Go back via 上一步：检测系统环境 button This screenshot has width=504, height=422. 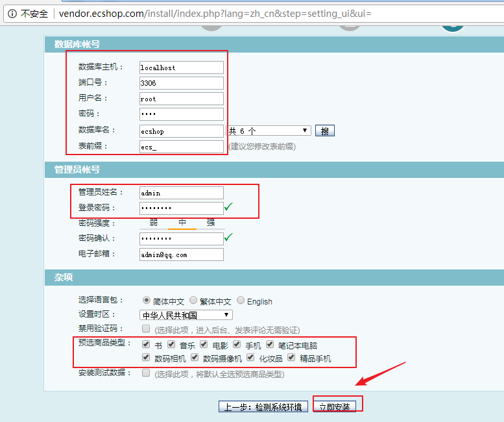(263, 406)
